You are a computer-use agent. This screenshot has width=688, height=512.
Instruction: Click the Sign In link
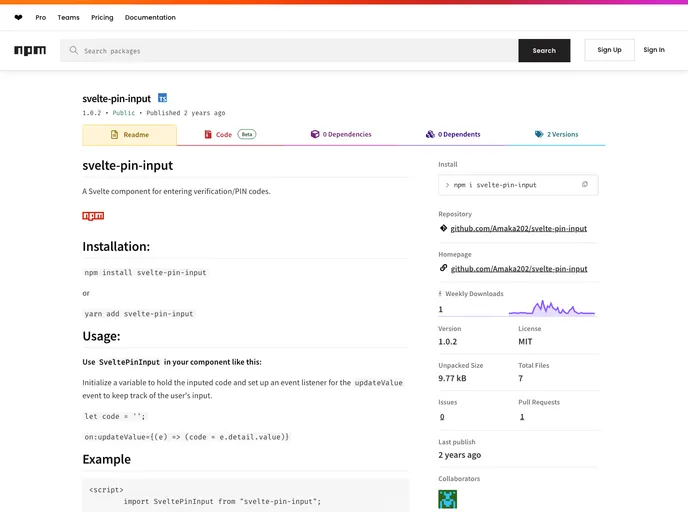pos(654,50)
